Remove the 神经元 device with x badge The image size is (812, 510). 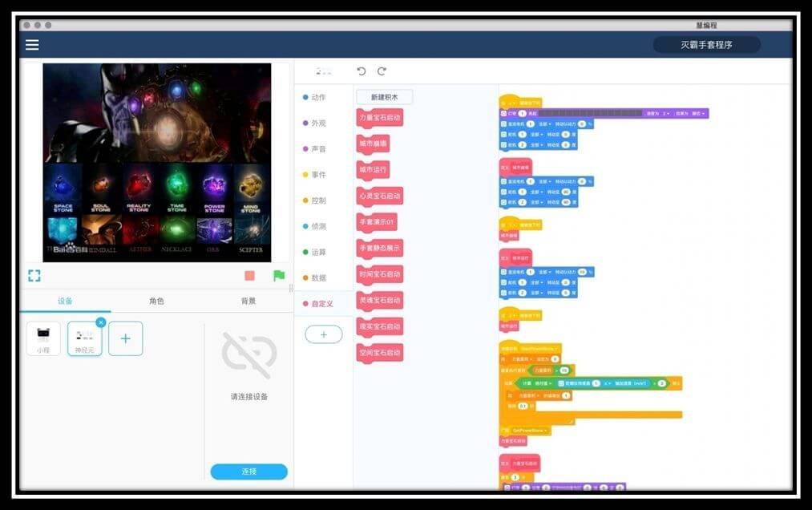pyautogui.click(x=101, y=322)
